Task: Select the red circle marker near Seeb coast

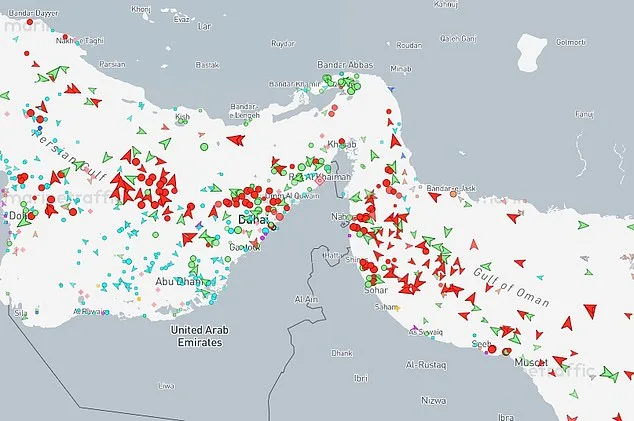Action: click(491, 349)
